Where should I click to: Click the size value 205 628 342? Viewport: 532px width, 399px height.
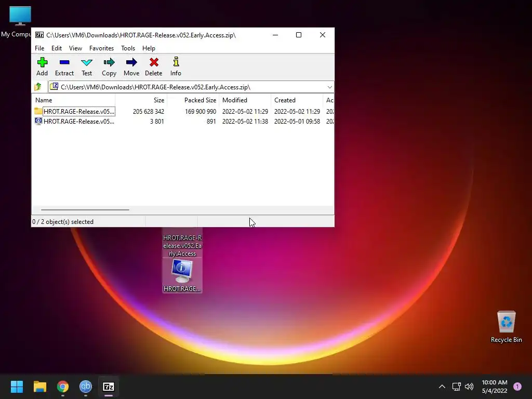pos(148,111)
